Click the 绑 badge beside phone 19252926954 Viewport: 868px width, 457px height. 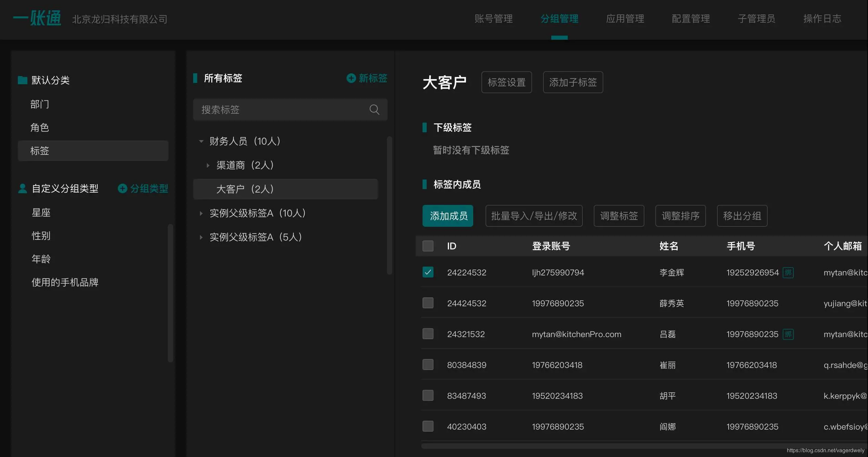tap(788, 273)
